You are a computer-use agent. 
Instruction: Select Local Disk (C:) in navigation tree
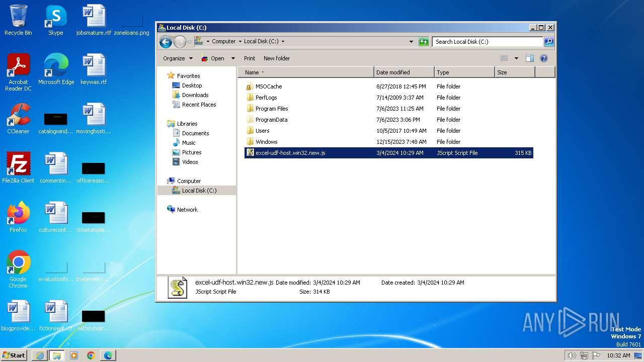click(197, 191)
